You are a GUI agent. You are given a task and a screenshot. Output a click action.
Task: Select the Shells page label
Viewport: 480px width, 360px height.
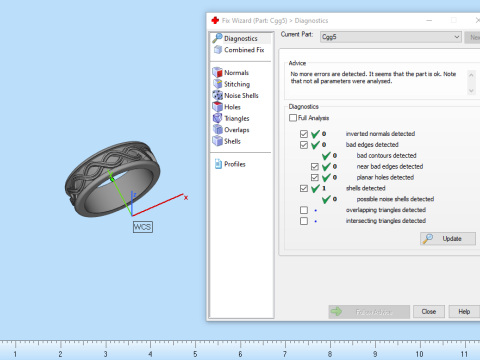click(x=232, y=141)
